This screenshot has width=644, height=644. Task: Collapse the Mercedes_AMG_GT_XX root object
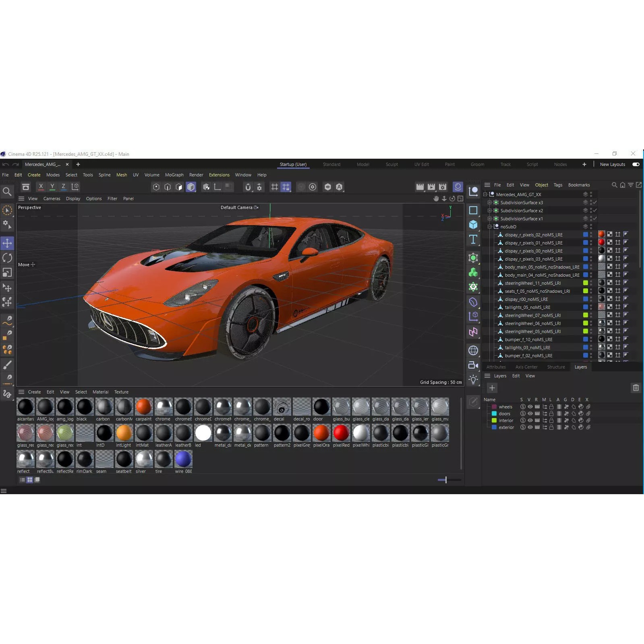485,195
